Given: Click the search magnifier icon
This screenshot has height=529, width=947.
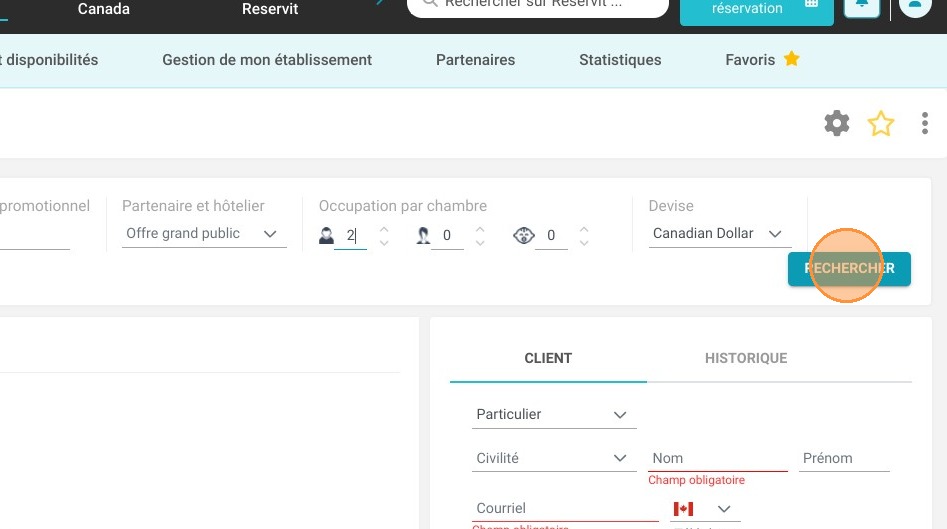Looking at the screenshot, I should [x=429, y=4].
